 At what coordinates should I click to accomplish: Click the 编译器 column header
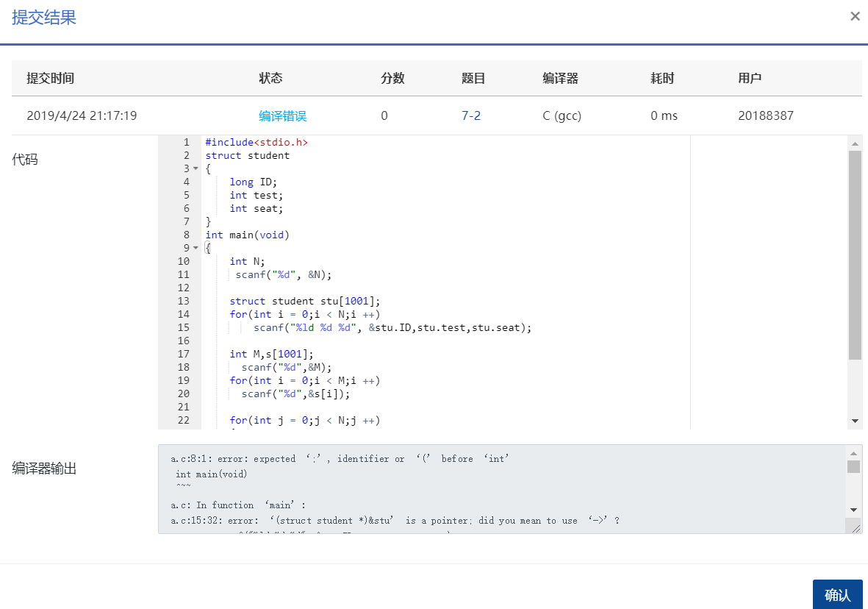(x=560, y=78)
